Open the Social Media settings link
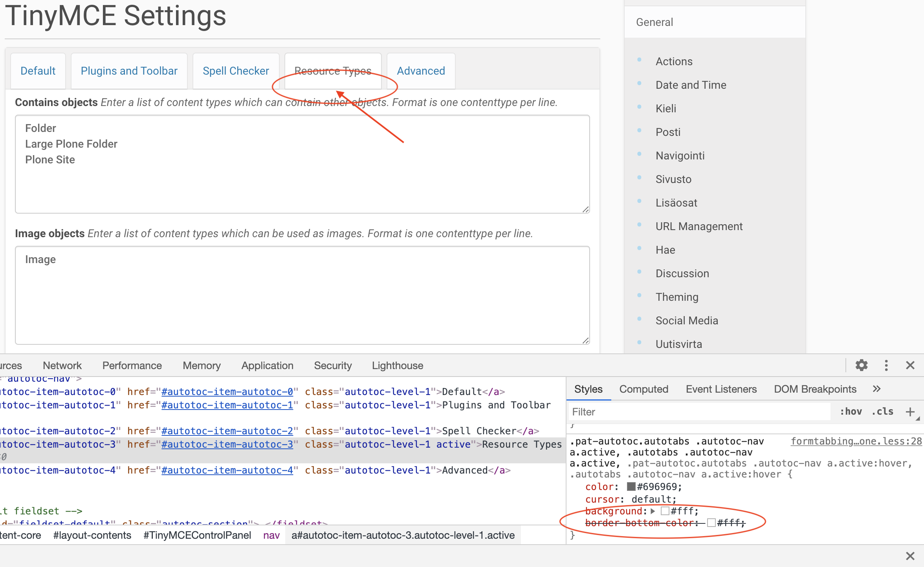This screenshot has height=567, width=924. tap(687, 320)
